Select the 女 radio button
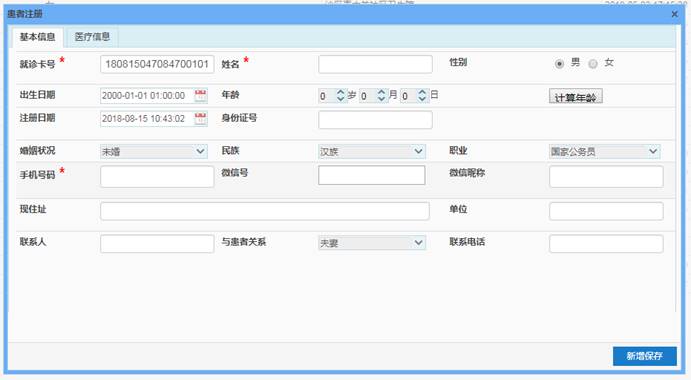The image size is (691, 380). [x=593, y=63]
